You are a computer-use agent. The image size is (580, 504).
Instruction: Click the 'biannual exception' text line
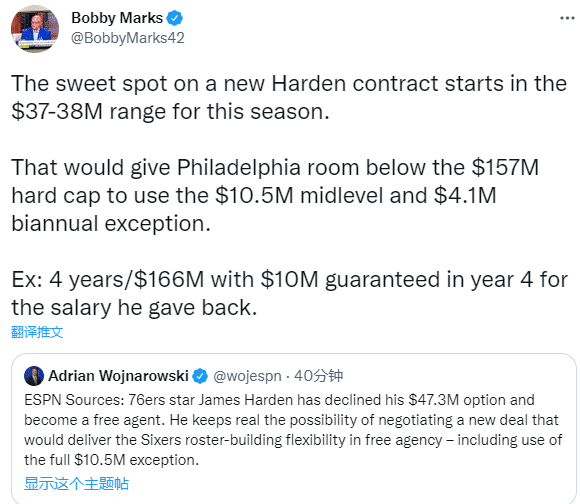pyautogui.click(x=111, y=223)
